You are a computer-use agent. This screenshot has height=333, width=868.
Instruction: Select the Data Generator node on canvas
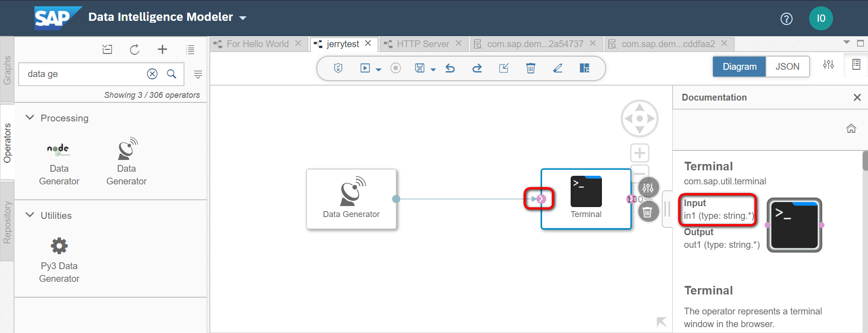pos(351,199)
